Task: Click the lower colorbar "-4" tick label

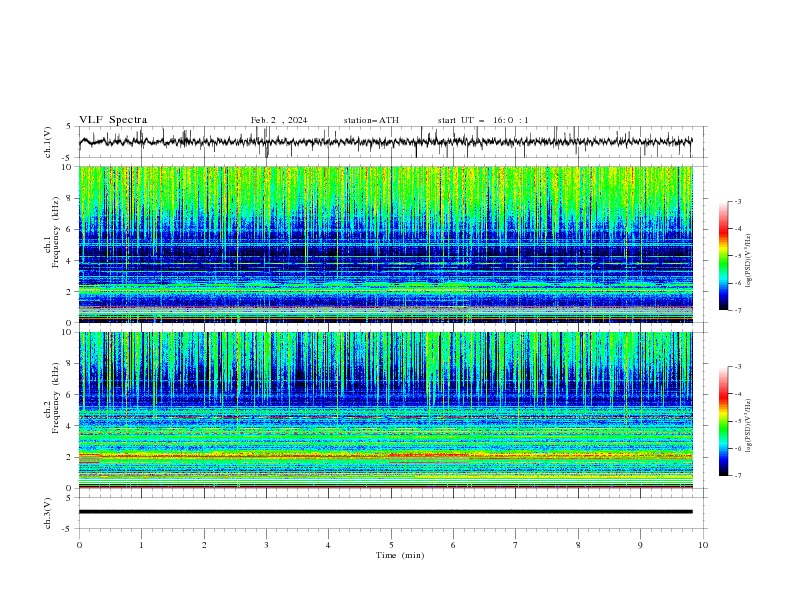Action: click(x=738, y=394)
